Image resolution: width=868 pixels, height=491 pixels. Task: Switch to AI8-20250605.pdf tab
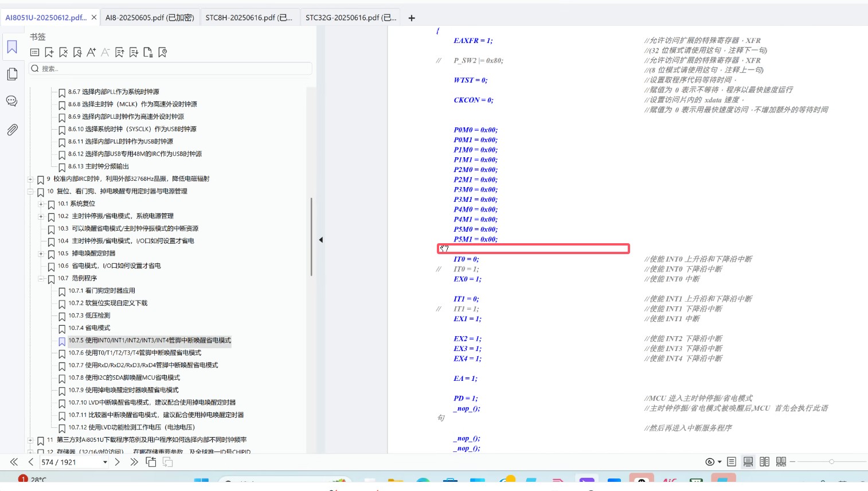point(150,18)
